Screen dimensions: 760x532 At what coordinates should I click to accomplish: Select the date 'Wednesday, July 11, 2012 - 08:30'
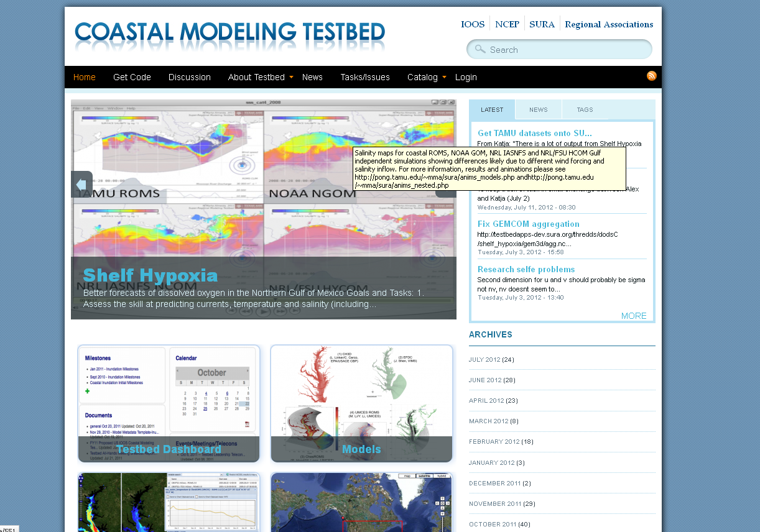[x=527, y=207]
